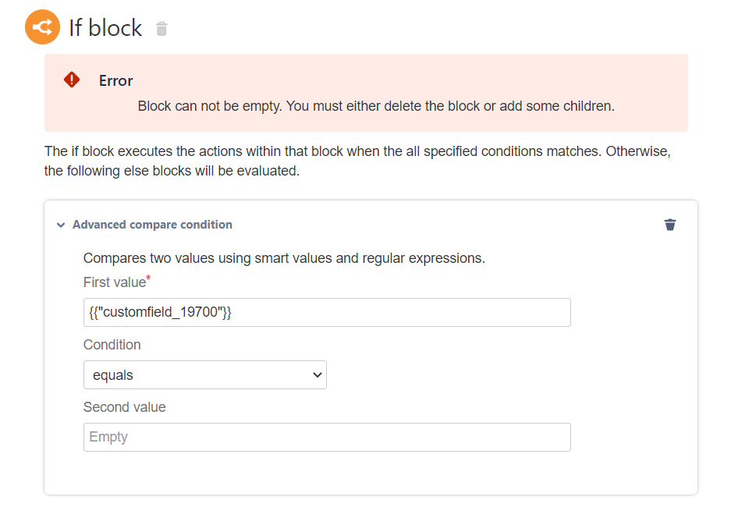
Task: Click the automation branch symbol in the orange circle
Action: (42, 27)
